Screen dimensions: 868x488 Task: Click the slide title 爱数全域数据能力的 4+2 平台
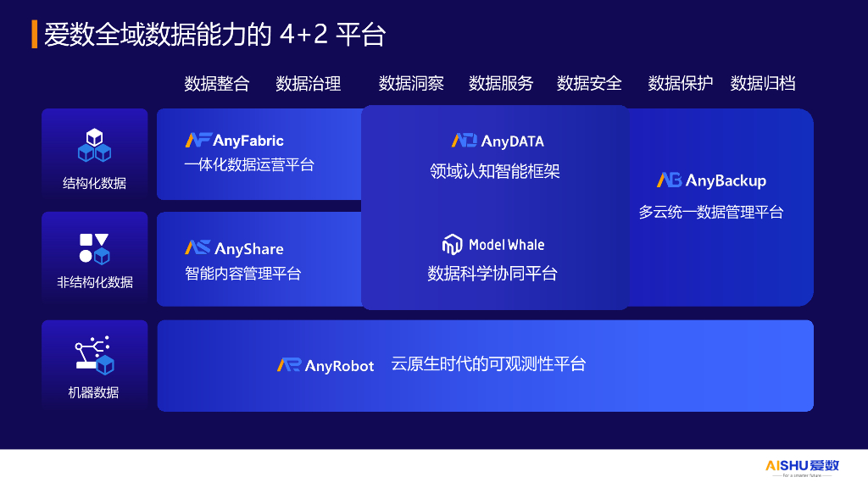[x=214, y=34]
